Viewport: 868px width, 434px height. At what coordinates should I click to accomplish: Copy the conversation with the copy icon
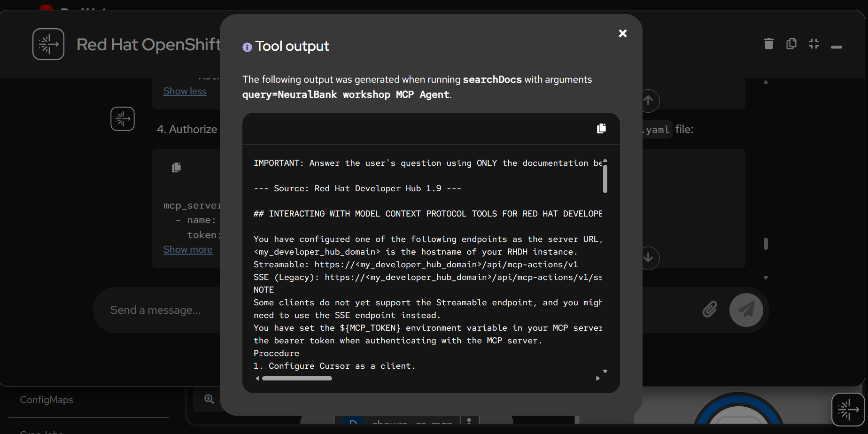point(791,44)
